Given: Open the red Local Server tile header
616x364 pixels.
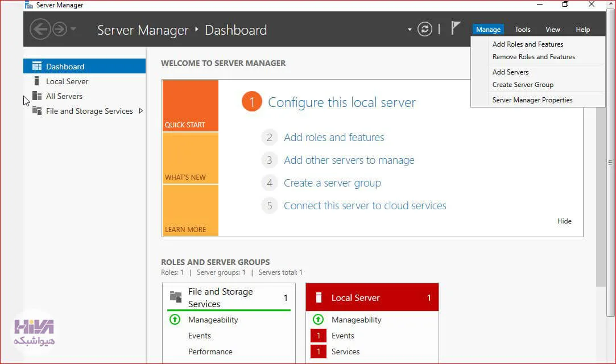Looking at the screenshot, I should click(x=372, y=297).
